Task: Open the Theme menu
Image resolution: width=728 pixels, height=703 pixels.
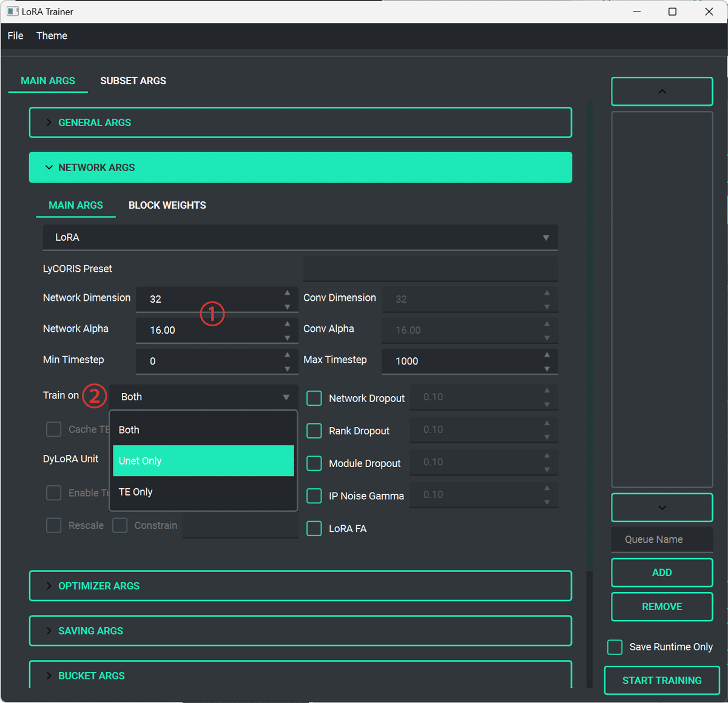Action: point(52,36)
